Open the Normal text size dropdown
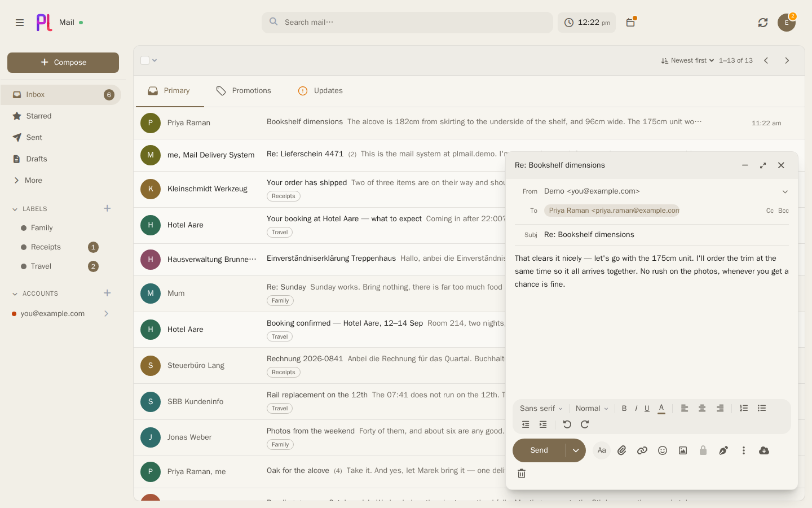Image resolution: width=812 pixels, height=508 pixels. tap(592, 408)
